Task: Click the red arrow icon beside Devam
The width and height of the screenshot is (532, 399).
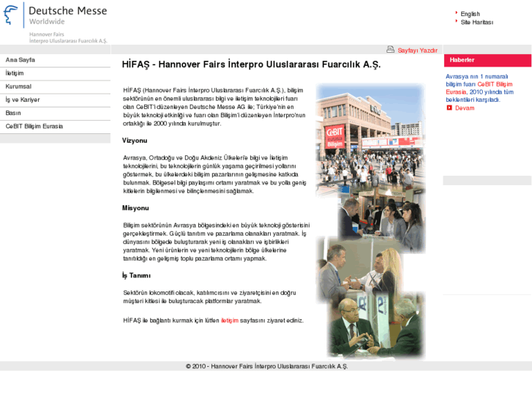Action: (x=449, y=108)
